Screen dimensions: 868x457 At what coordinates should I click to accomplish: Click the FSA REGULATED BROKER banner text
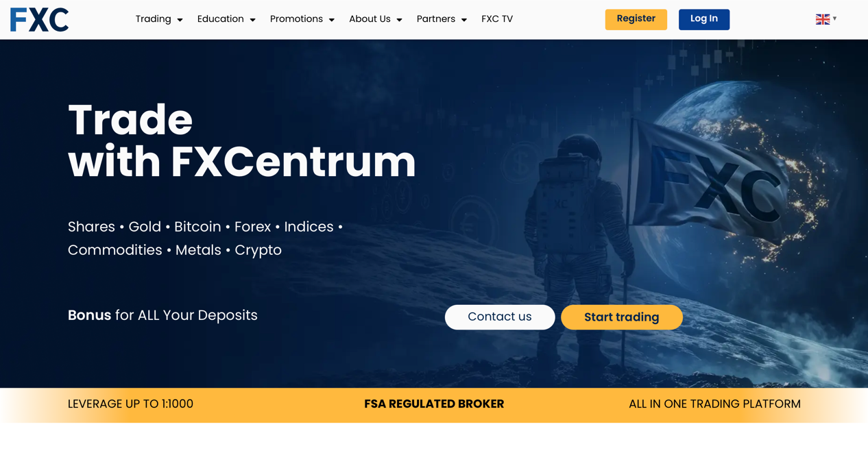click(434, 404)
